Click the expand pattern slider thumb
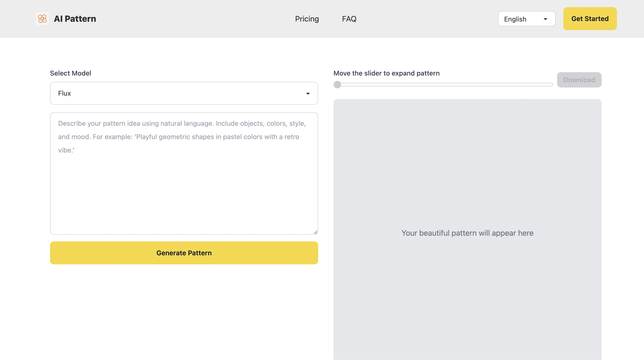This screenshot has height=360, width=644. (x=337, y=85)
